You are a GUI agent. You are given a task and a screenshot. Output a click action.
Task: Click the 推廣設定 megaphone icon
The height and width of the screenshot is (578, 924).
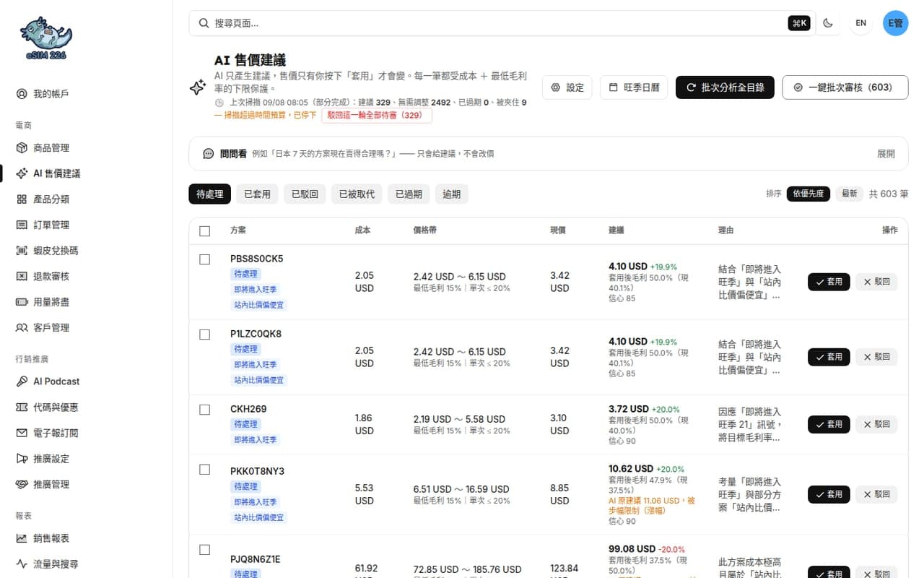pyautogui.click(x=22, y=459)
